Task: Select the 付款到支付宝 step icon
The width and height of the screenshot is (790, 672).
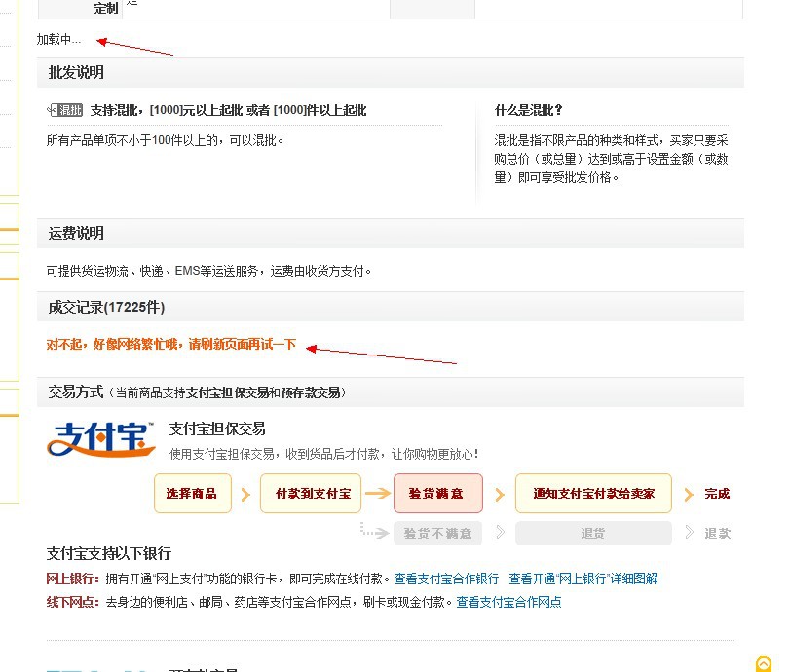Action: pos(310,494)
